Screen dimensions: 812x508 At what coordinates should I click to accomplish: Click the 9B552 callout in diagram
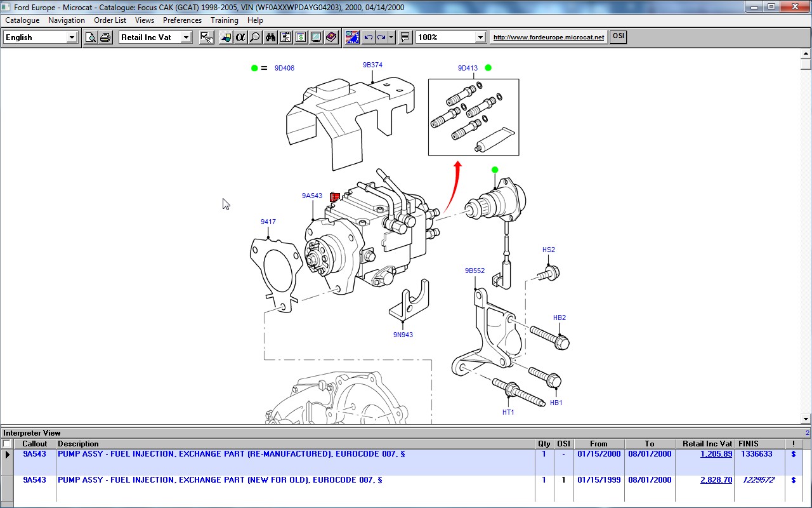point(475,271)
